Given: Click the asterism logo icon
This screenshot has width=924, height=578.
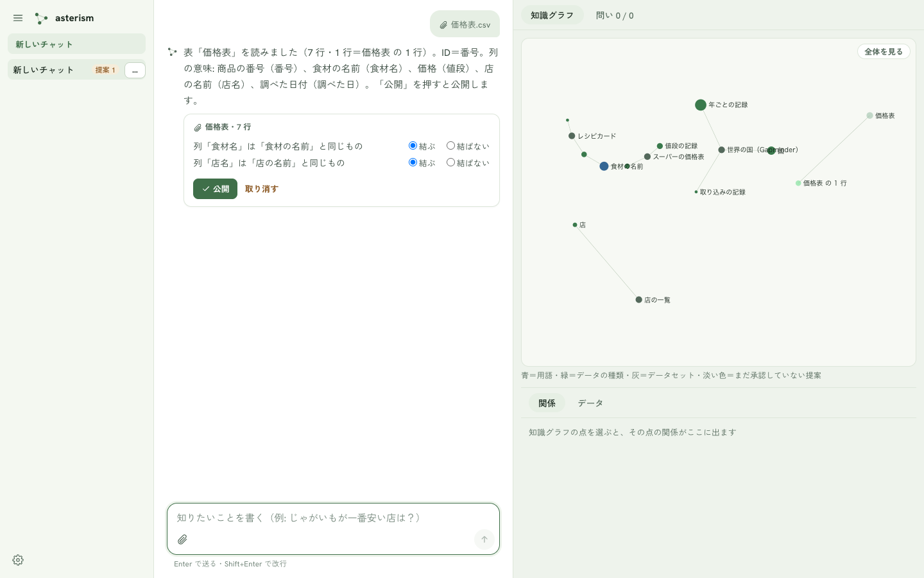Looking at the screenshot, I should [41, 18].
